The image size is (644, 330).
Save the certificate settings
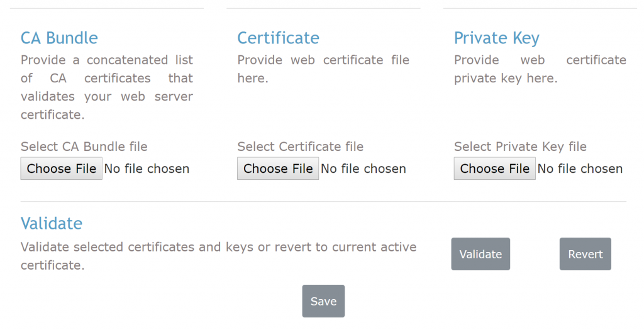tap(324, 301)
